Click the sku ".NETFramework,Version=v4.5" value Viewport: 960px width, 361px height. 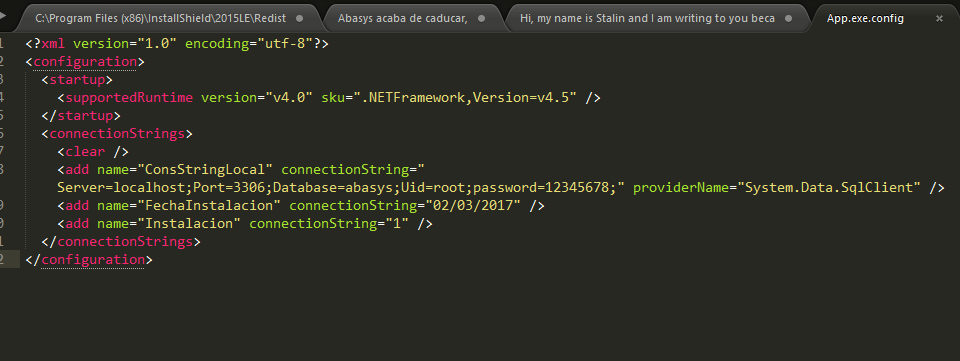click(x=465, y=97)
